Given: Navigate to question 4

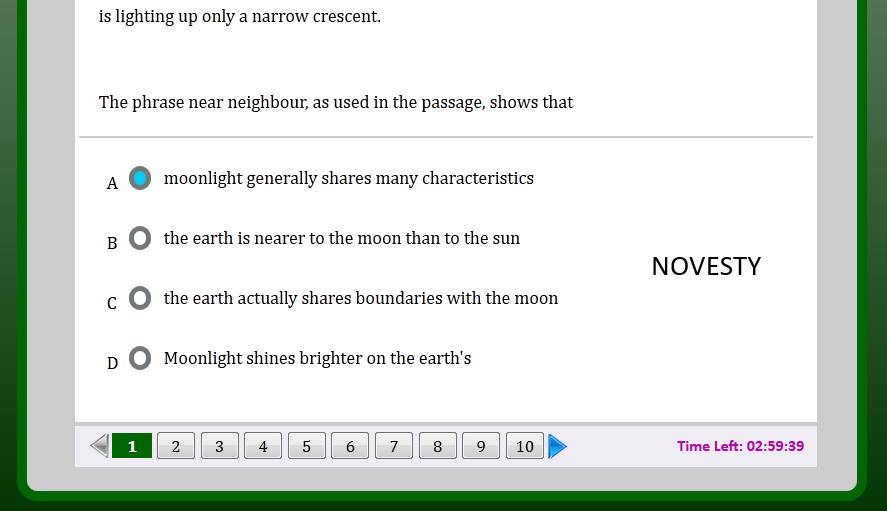Looking at the screenshot, I should click(x=263, y=446).
